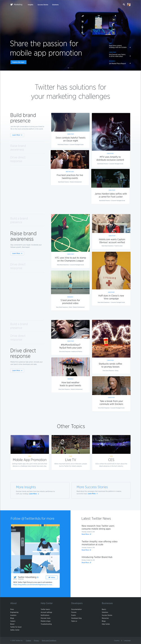Click arrow beside Real-time content strategy item
Screen dimensions: 141x644
pyautogui.click(x=130, y=47)
